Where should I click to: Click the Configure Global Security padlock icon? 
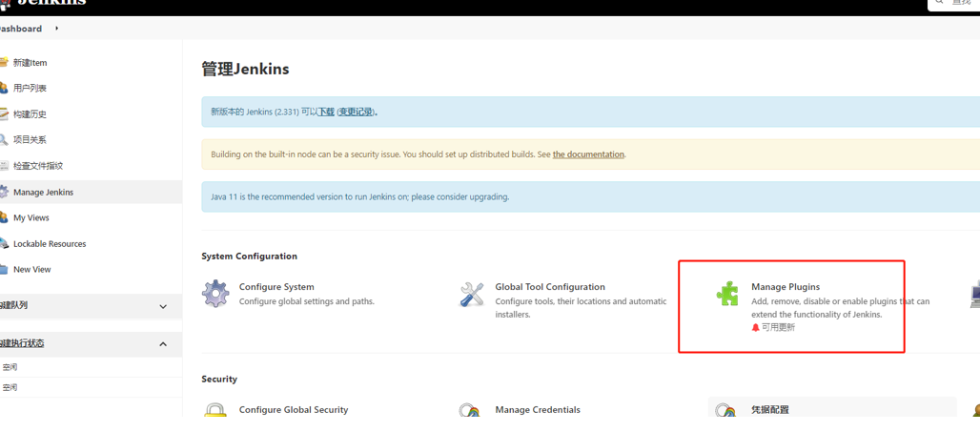[215, 411]
